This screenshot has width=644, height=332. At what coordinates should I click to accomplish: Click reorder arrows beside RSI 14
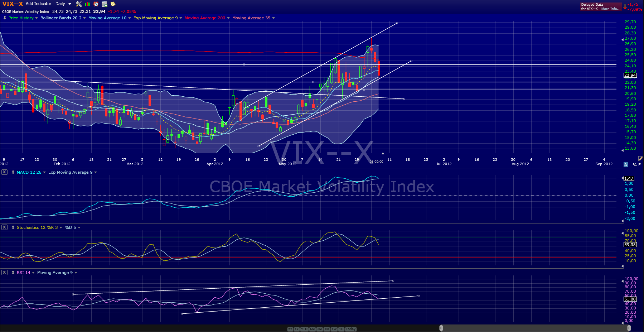[13, 273]
